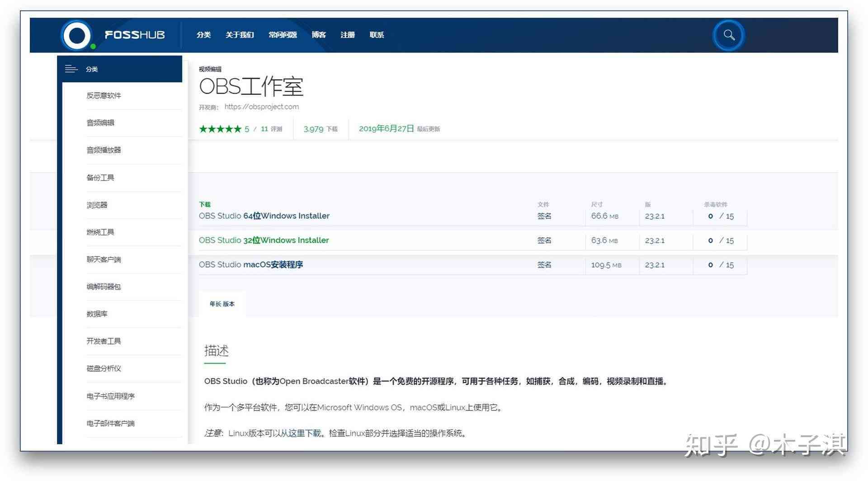Open 分类 in top navigation

[203, 35]
